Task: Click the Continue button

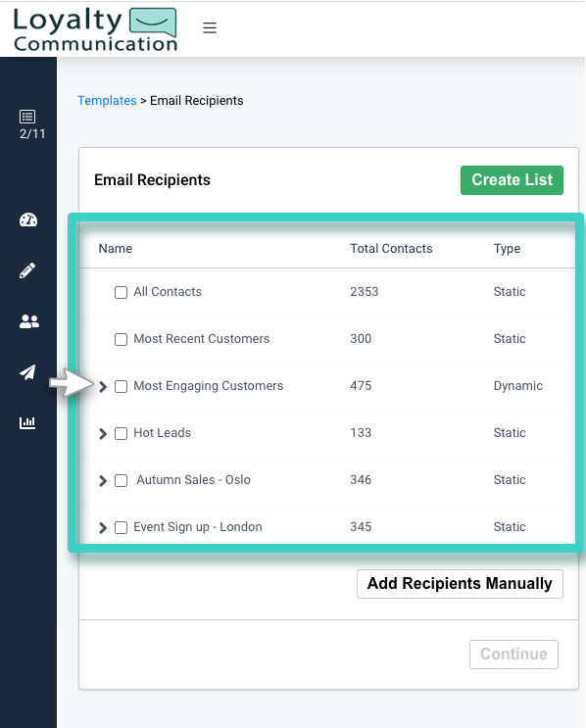Action: tap(513, 655)
